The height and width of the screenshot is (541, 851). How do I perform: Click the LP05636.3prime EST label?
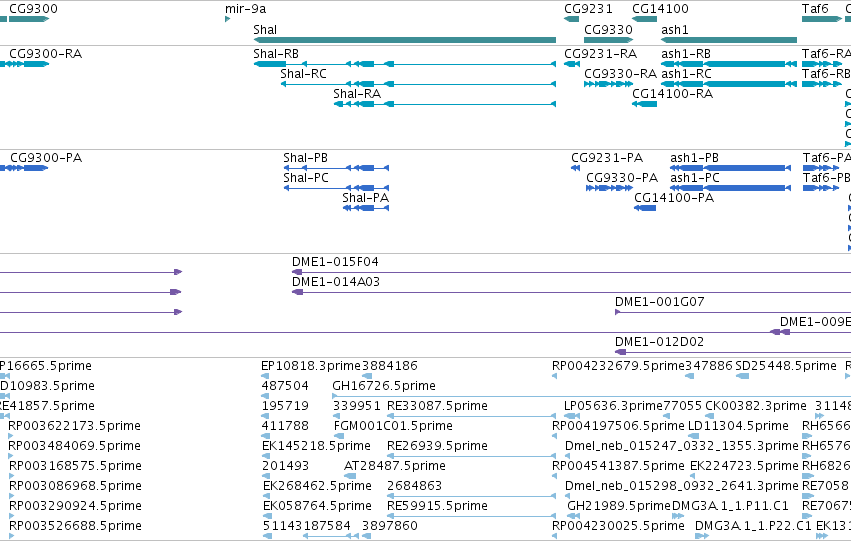click(x=613, y=406)
